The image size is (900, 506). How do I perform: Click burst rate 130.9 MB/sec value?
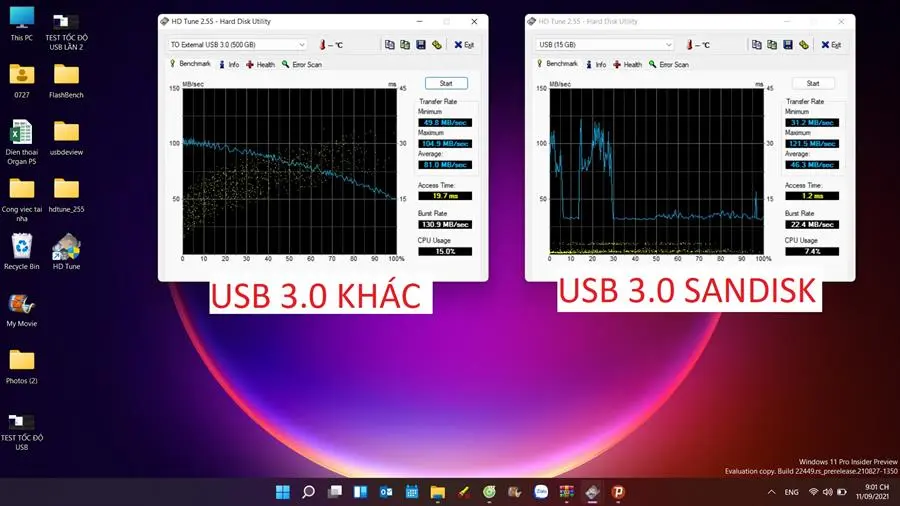(x=445, y=224)
